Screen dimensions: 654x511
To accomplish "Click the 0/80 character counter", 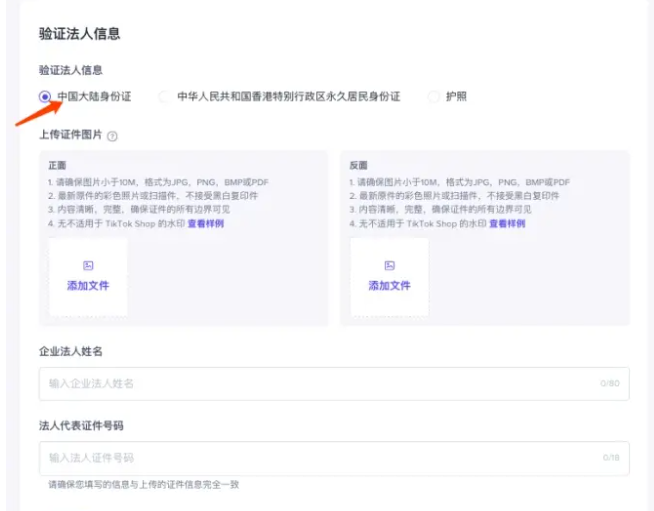I will 609,383.
